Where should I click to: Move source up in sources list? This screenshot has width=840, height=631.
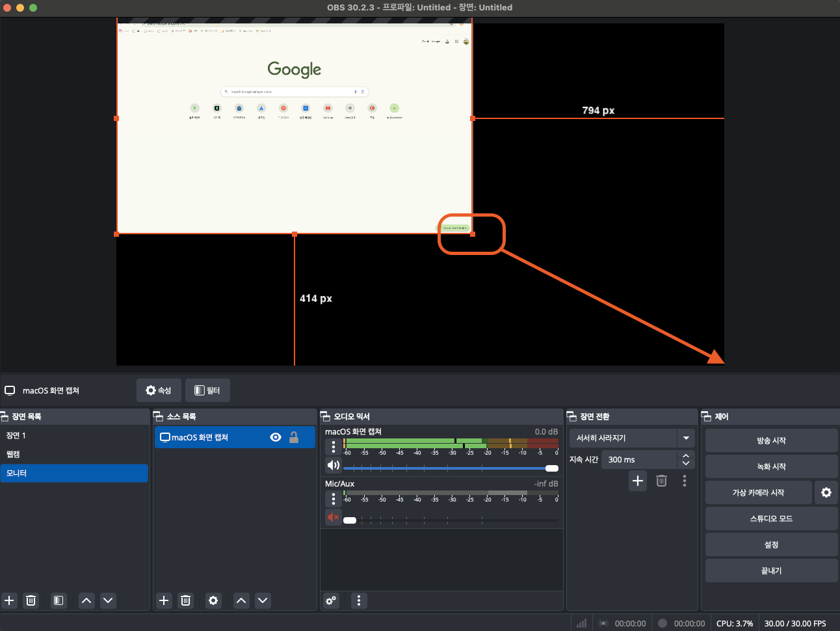[241, 600]
